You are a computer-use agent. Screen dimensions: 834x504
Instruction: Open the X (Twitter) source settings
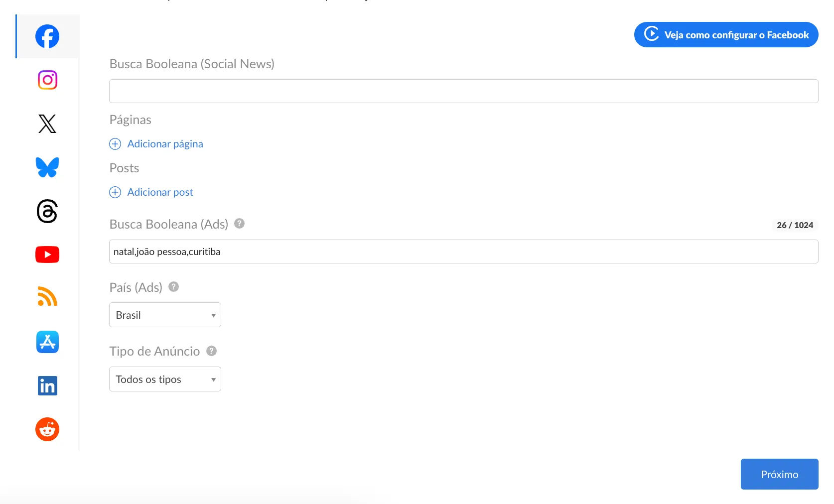[47, 124]
